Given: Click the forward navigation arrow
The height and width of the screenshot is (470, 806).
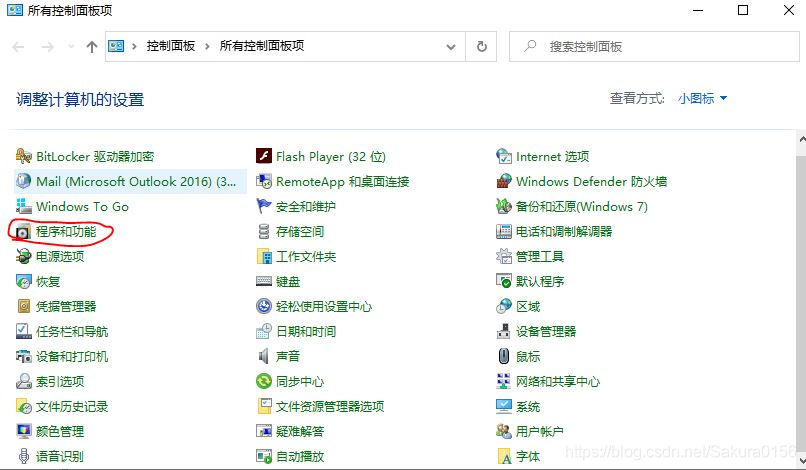Looking at the screenshot, I should coord(47,47).
